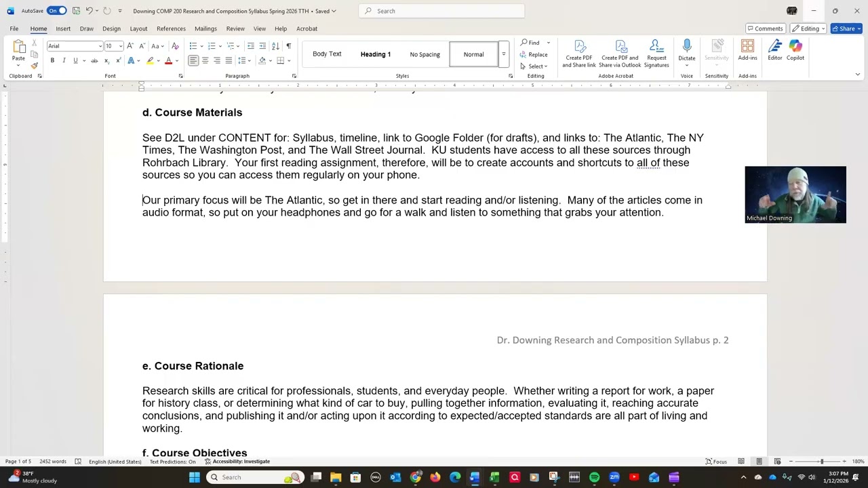Switch to the Review tab
The height and width of the screenshot is (488, 868).
coord(235,28)
